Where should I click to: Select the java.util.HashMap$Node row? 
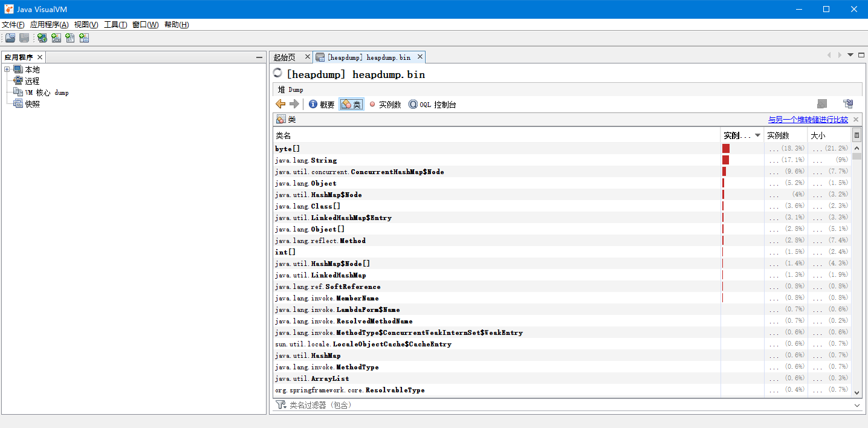[x=562, y=195]
